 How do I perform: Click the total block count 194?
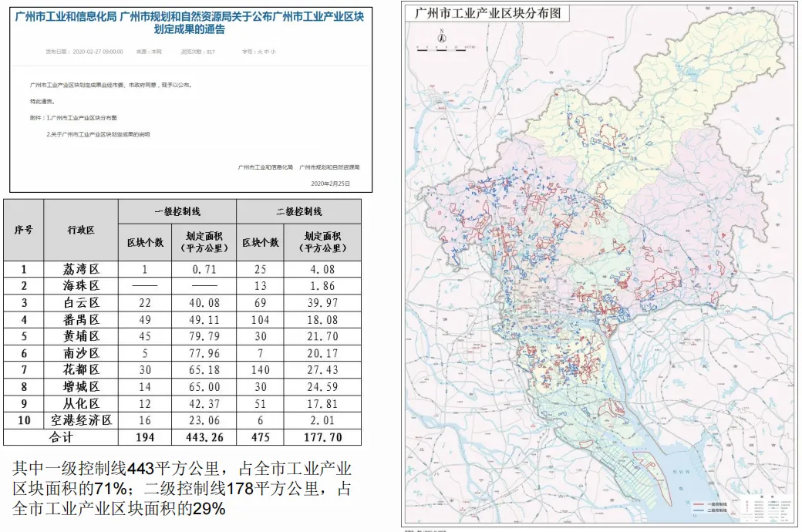click(145, 437)
